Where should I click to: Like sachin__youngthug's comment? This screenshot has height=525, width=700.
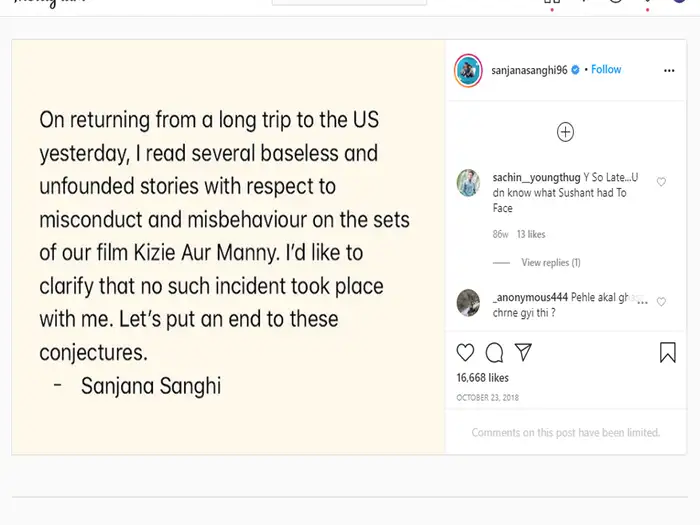pyautogui.click(x=661, y=182)
